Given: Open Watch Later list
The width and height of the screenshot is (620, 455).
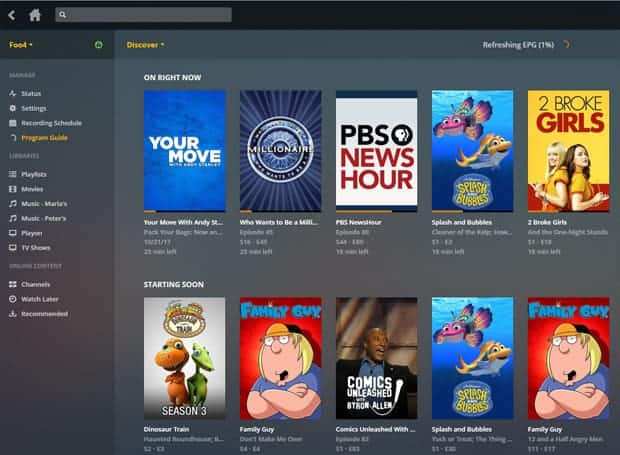Looking at the screenshot, I should pos(40,299).
